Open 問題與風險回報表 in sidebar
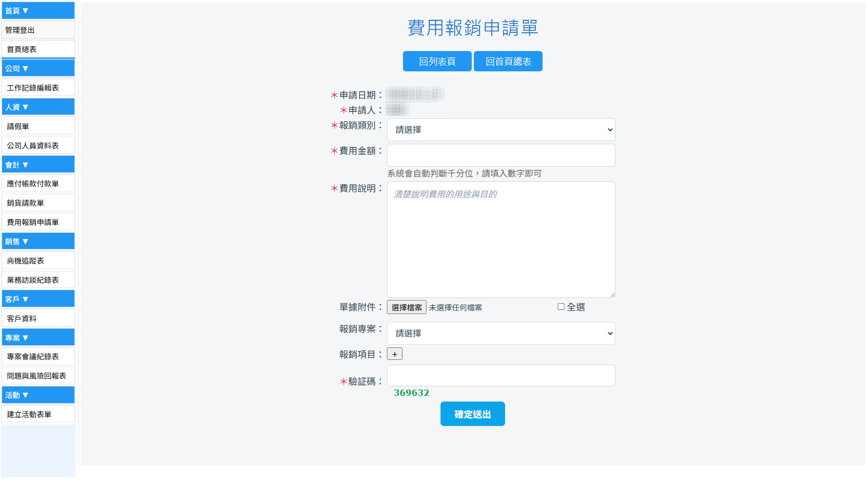Viewport: 868px width, 488px height. (38, 376)
